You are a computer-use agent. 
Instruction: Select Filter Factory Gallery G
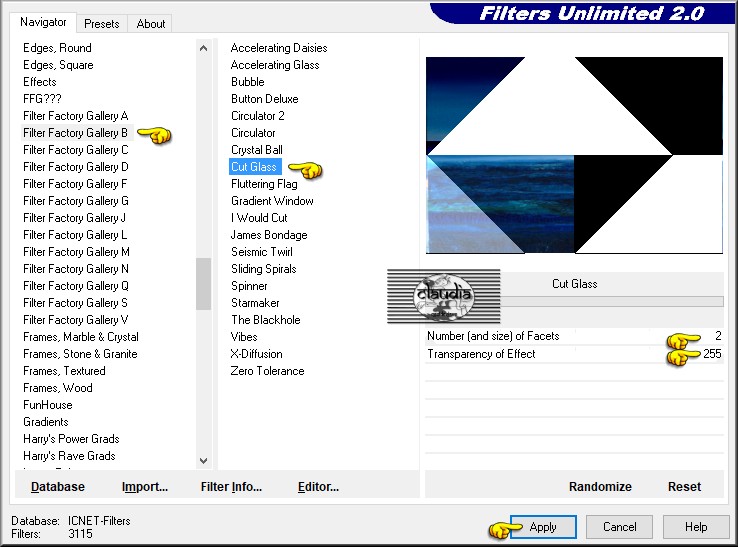76,201
